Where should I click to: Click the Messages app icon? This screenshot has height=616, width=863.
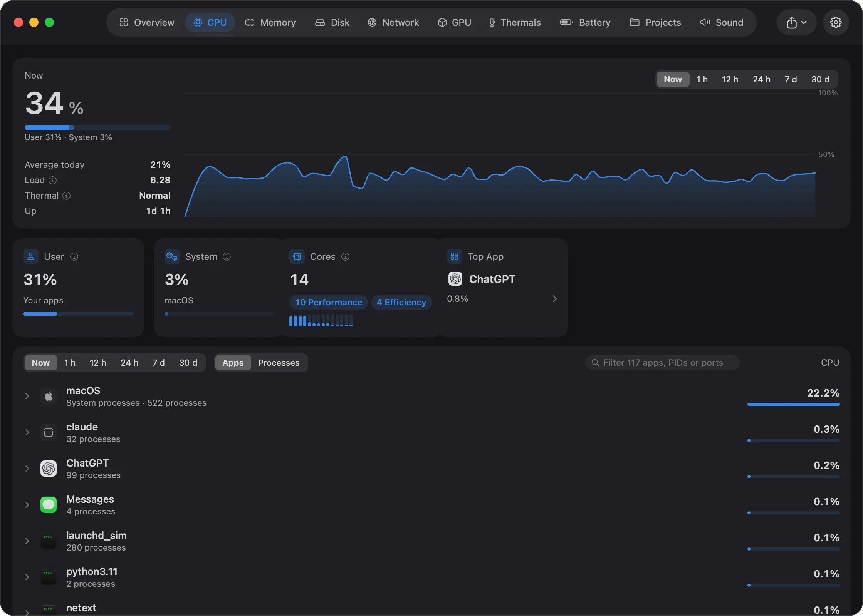click(x=49, y=505)
